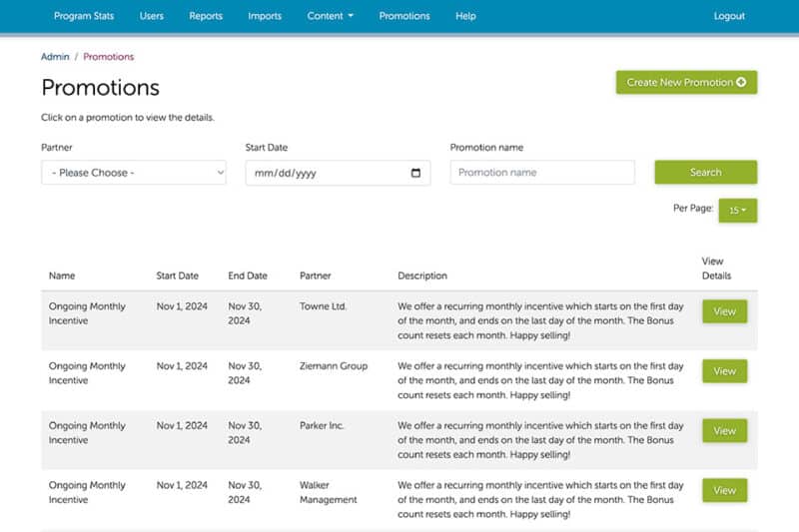The image size is (799, 532).
Task: Click the Admin breadcrumb link
Action: (x=55, y=57)
